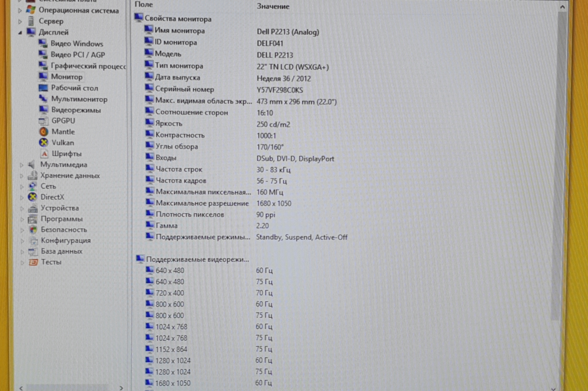Select the Монитор tree icon
Viewport: 588px width, 391px height.
[x=43, y=76]
